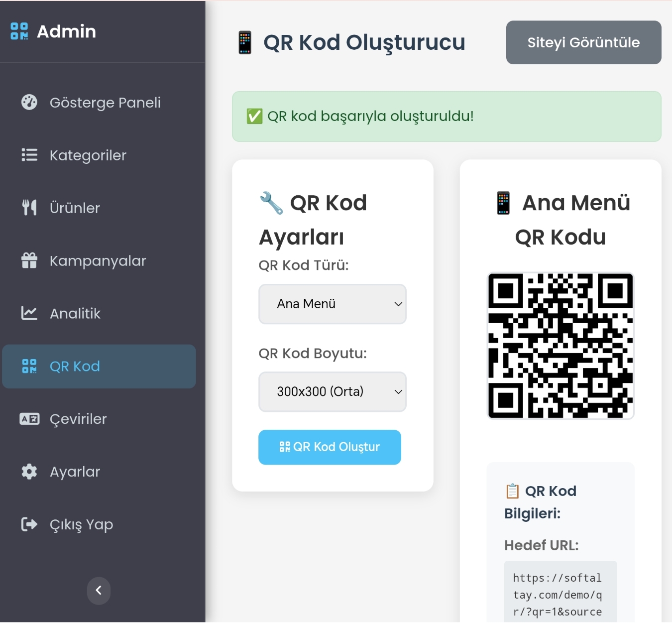
Task: Click the phone icon beside QR Kod Oluşturucu
Action: [245, 42]
